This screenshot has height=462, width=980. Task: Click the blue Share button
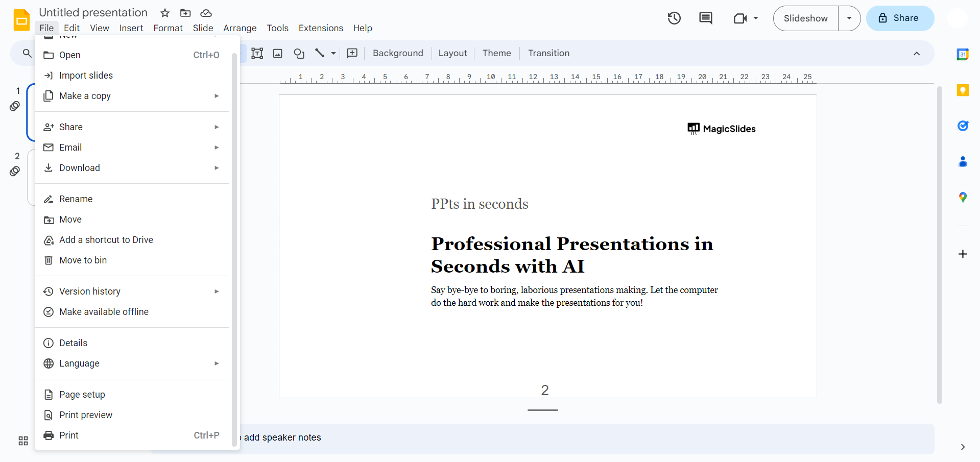click(x=900, y=18)
